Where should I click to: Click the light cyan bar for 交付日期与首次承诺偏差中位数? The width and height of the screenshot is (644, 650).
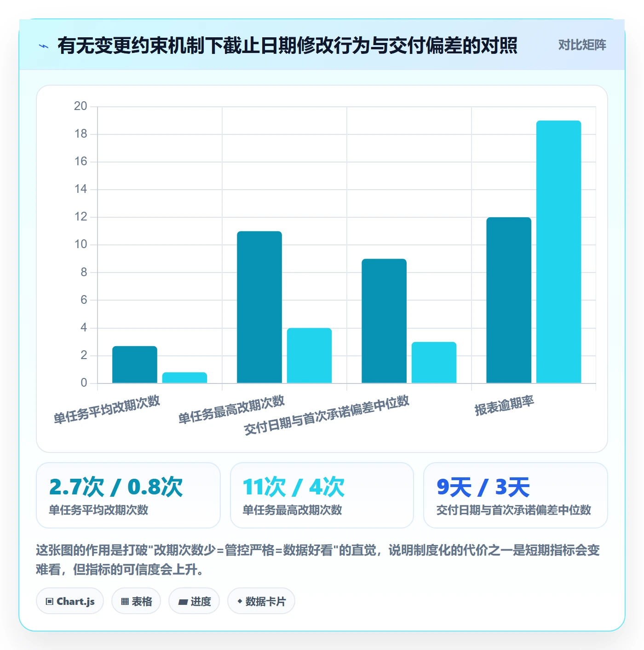(x=434, y=362)
